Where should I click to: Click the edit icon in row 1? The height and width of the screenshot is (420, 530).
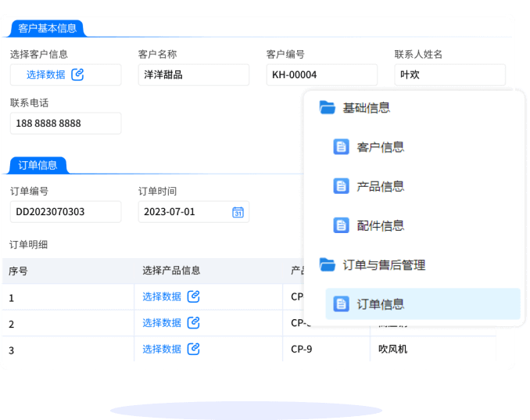click(x=194, y=296)
